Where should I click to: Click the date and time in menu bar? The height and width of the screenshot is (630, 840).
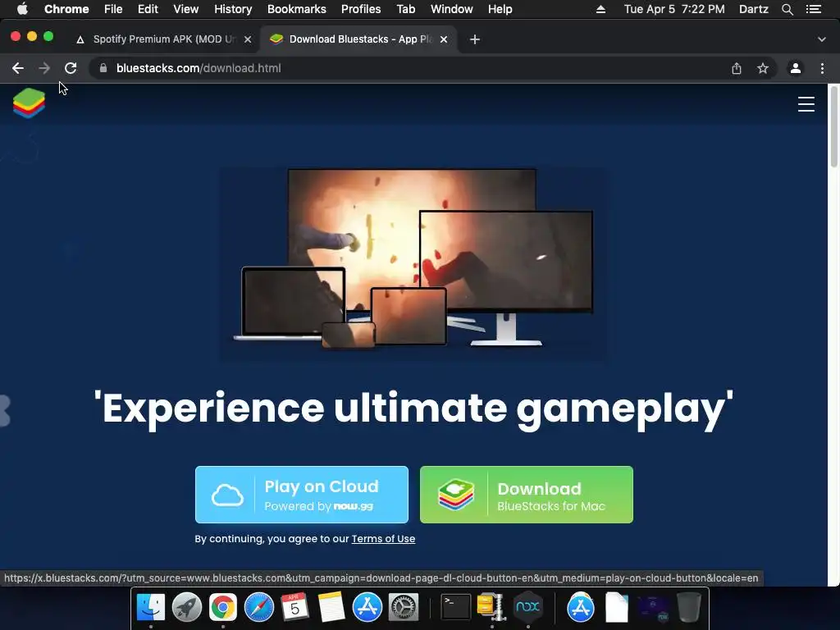(674, 9)
